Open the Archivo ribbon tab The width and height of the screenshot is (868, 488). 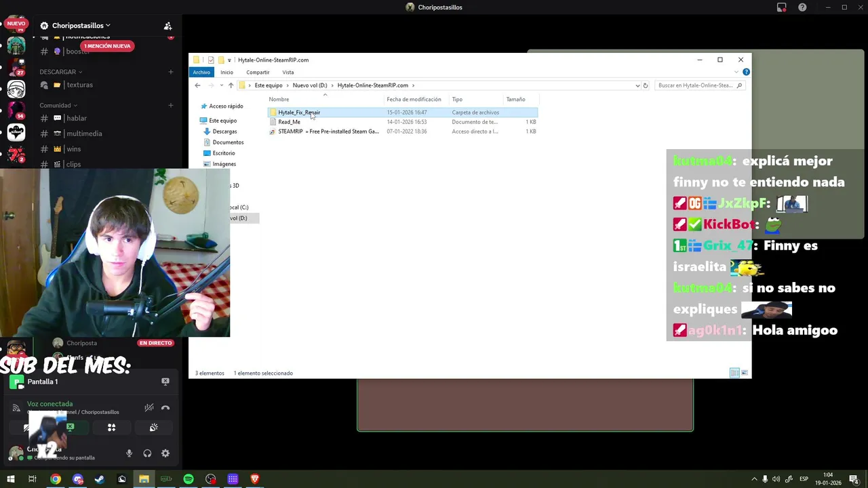201,72
